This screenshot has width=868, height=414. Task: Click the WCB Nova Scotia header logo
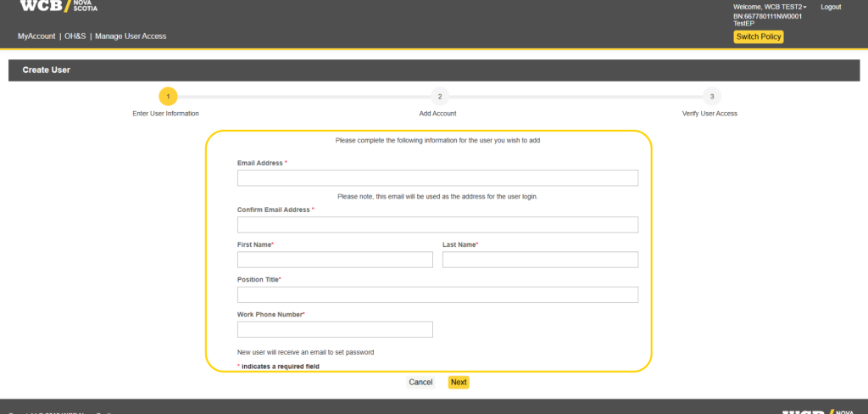click(58, 6)
